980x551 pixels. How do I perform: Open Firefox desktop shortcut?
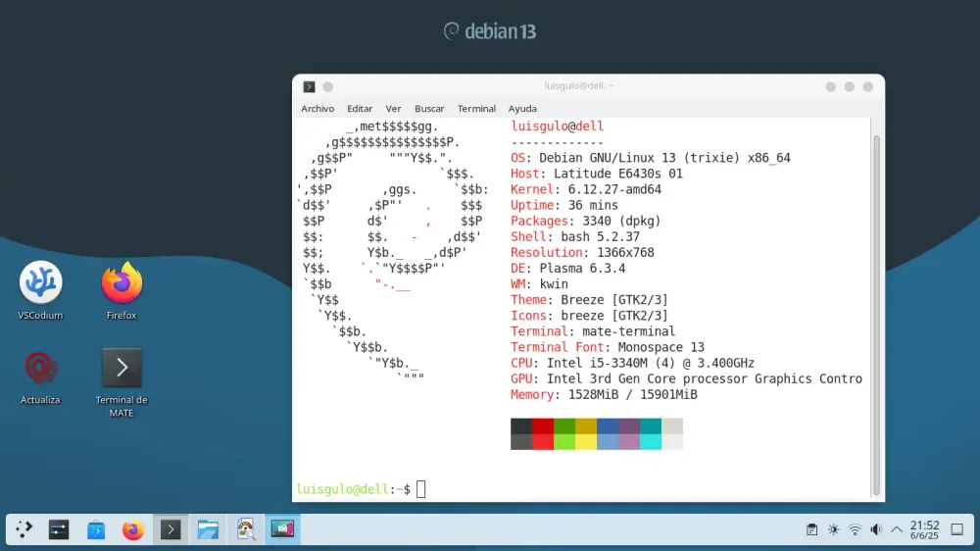[x=122, y=283]
